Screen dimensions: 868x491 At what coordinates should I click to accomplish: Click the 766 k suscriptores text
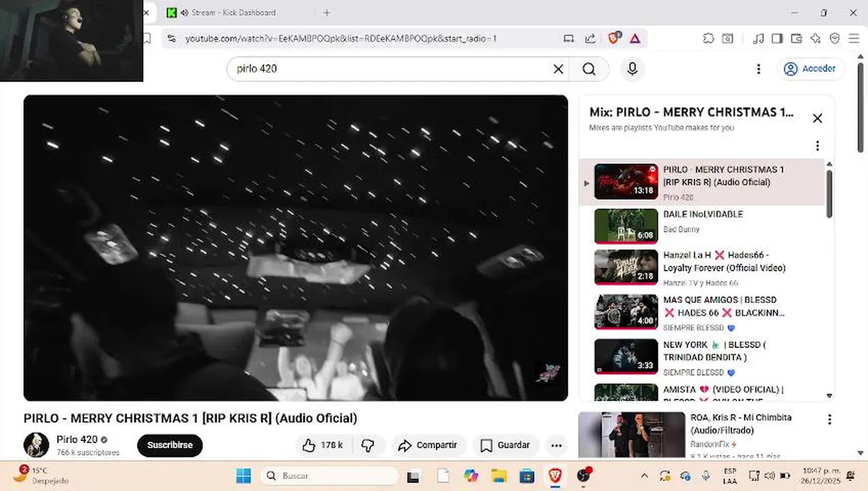(x=88, y=453)
